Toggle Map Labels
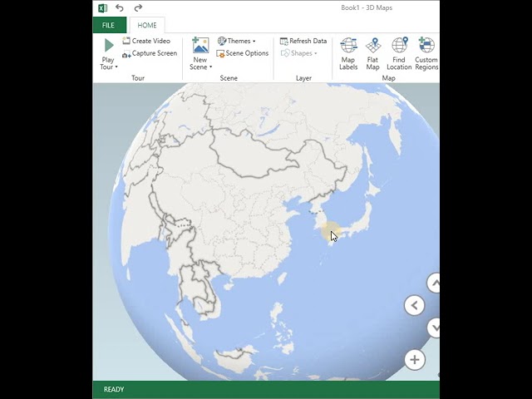The height and width of the screenshot is (399, 532). point(348,53)
